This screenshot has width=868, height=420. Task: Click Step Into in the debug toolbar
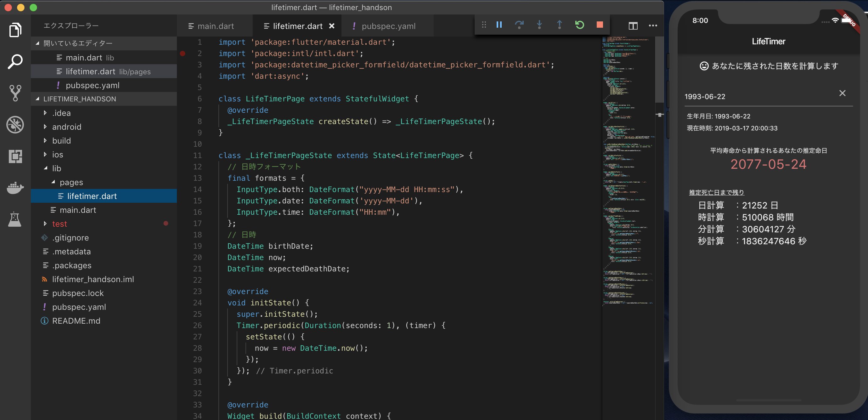click(x=539, y=25)
